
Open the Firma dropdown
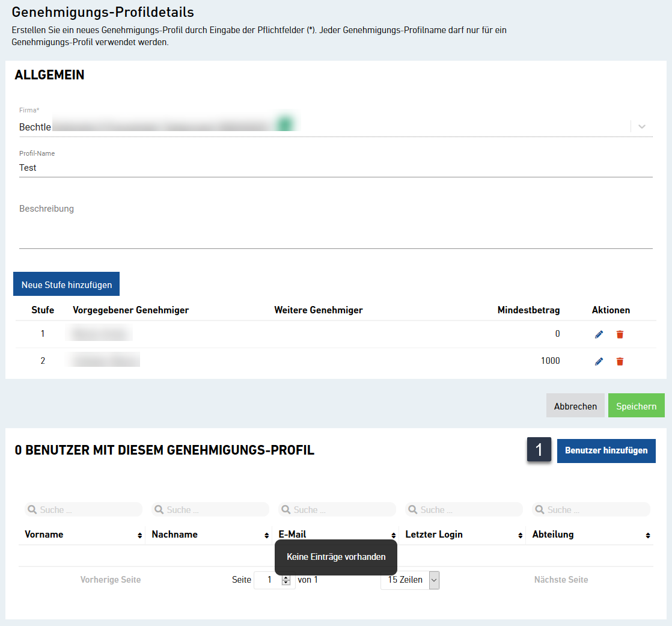(x=641, y=126)
